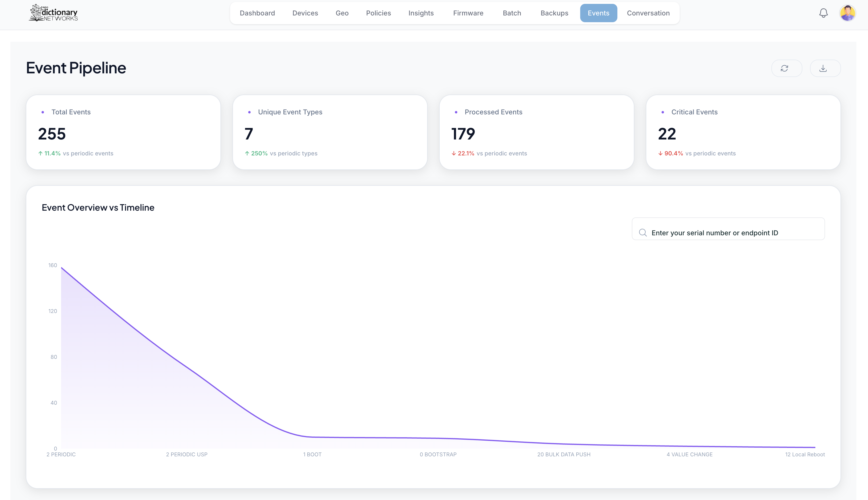The width and height of the screenshot is (868, 500).
Task: Go to the Geo tab
Action: click(x=342, y=13)
